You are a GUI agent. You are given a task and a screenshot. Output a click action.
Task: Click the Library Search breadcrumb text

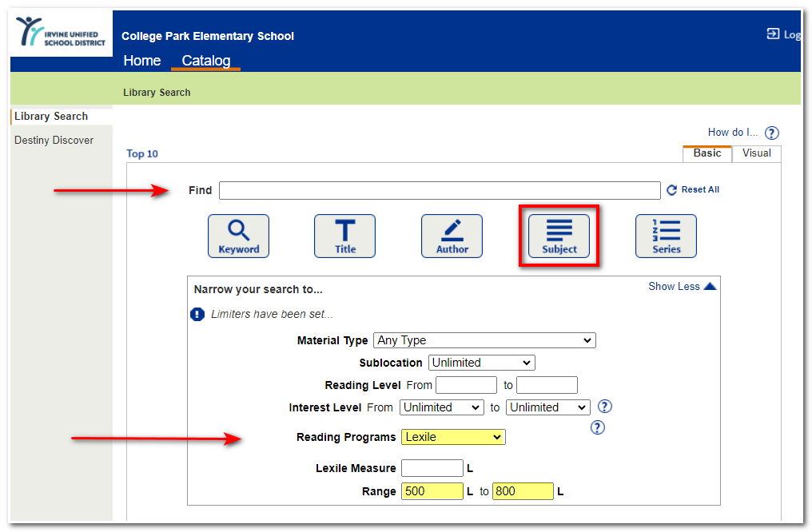(157, 93)
